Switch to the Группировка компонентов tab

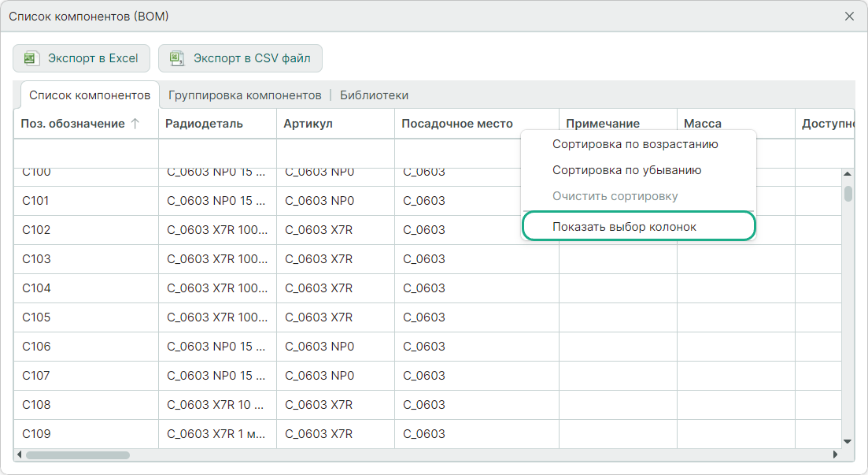245,95
